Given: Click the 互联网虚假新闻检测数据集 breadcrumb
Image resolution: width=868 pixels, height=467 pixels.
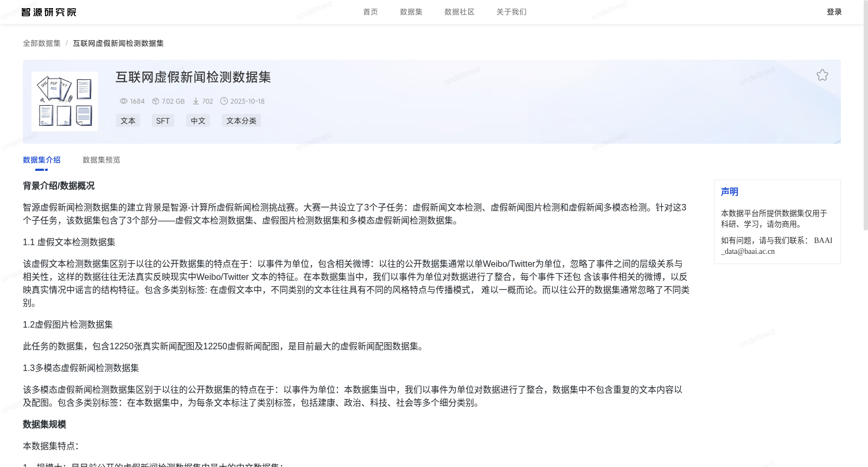Looking at the screenshot, I should coord(118,43).
